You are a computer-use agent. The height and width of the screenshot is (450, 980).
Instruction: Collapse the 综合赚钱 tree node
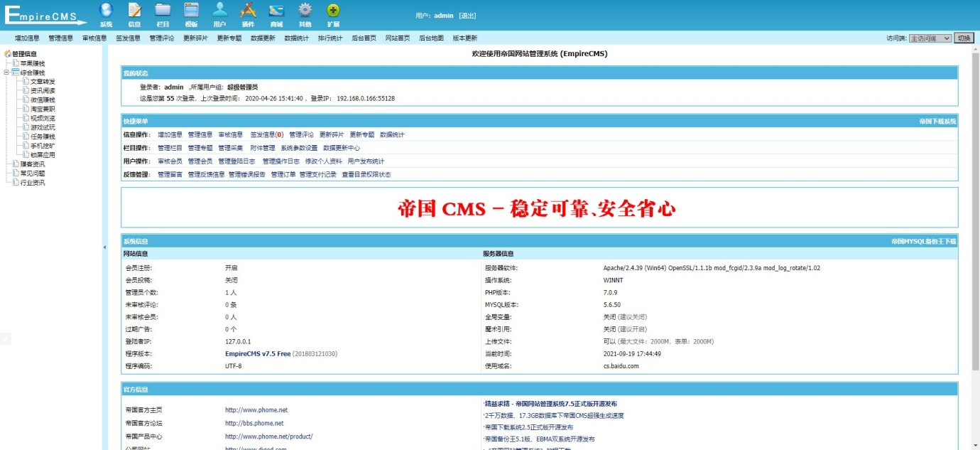(6, 73)
